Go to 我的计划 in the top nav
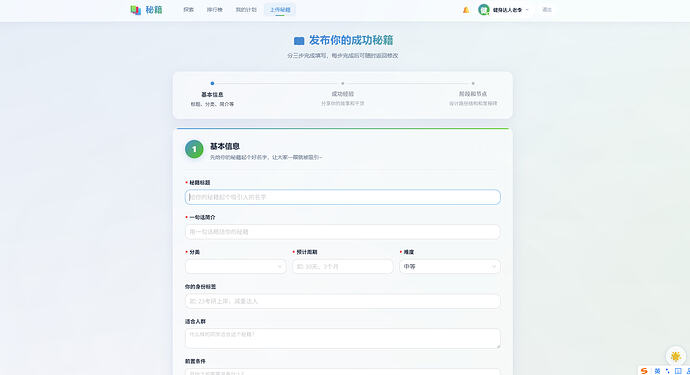Image resolution: width=690 pixels, height=375 pixels. (x=246, y=10)
